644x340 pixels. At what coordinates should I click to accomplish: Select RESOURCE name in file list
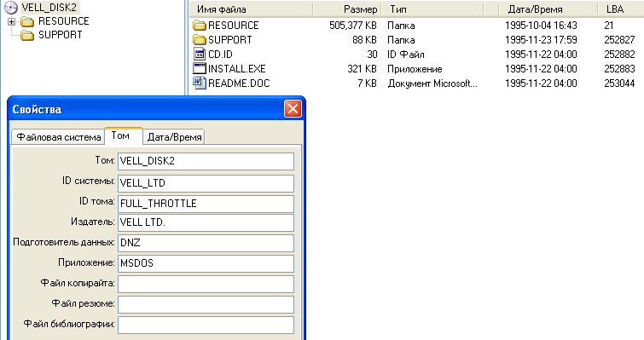tap(233, 26)
